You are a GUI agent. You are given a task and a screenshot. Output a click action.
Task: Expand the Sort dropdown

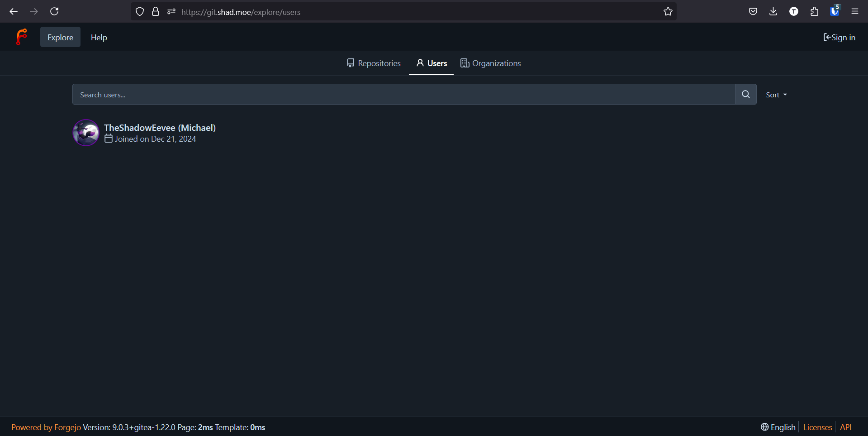click(776, 95)
